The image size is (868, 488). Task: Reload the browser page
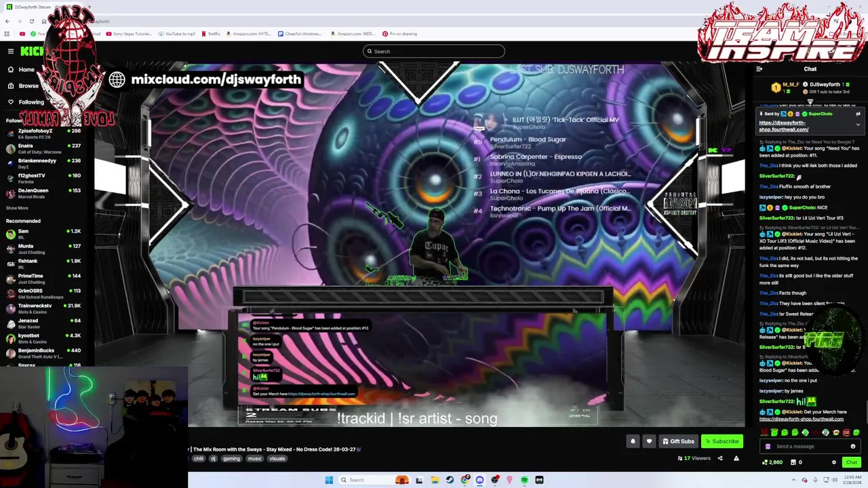click(x=31, y=22)
